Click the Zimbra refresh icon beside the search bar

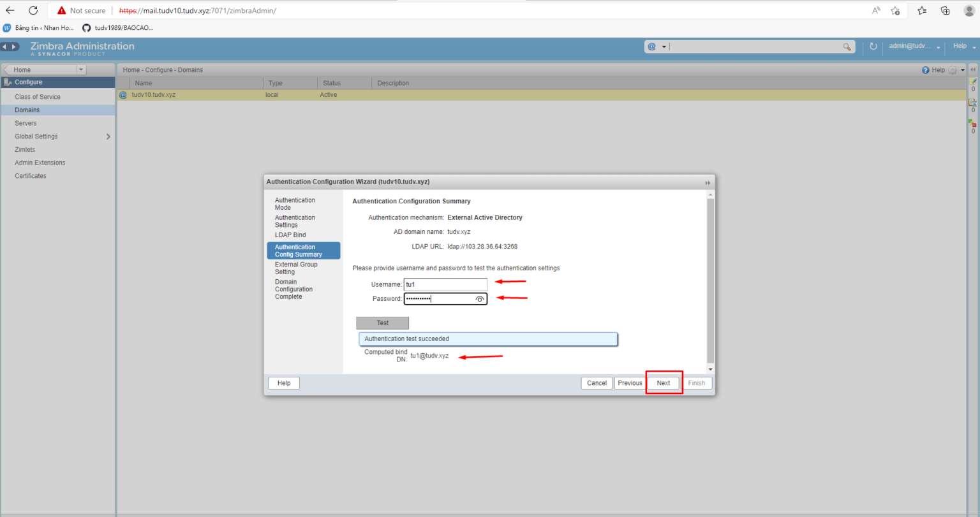coord(873,46)
